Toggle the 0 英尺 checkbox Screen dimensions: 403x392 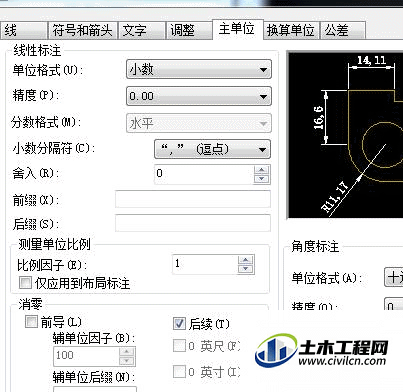(179, 346)
